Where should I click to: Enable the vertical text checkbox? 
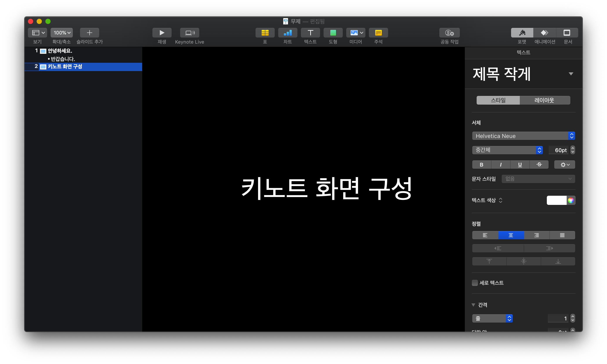pos(475,283)
